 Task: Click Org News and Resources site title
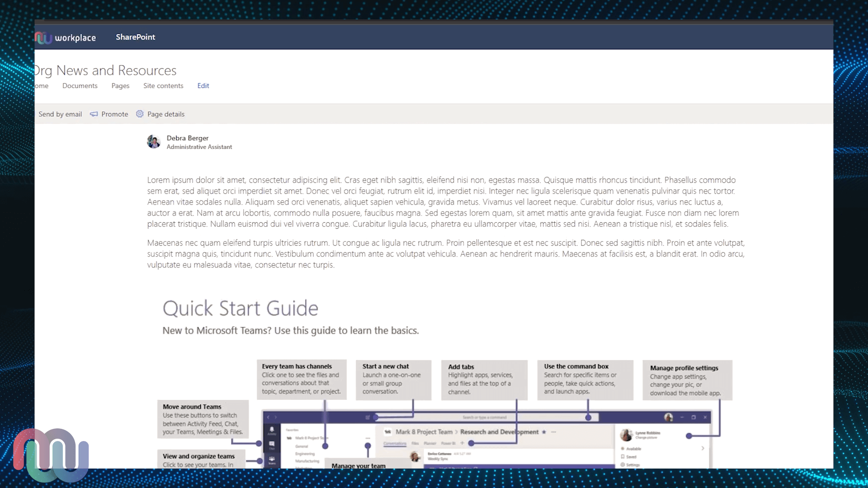105,70
